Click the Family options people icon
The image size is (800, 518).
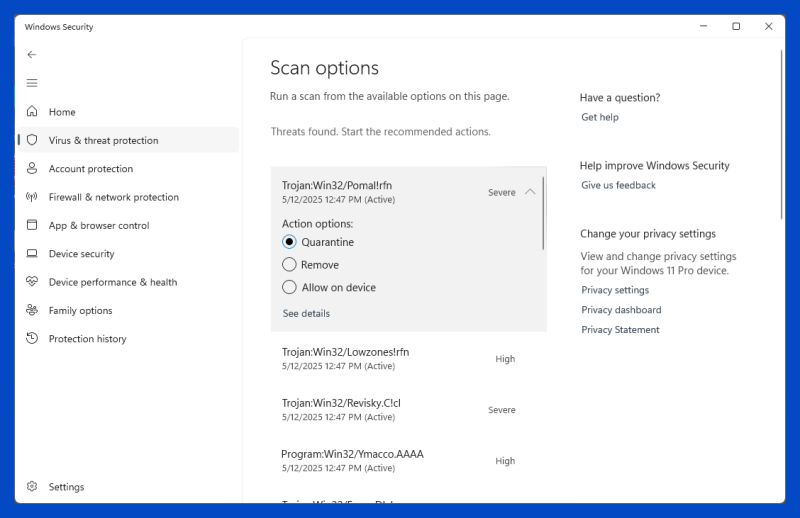tap(32, 310)
